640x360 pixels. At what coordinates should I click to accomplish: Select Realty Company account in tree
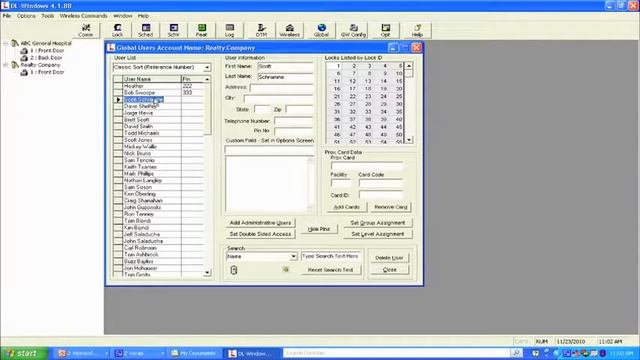click(x=40, y=65)
